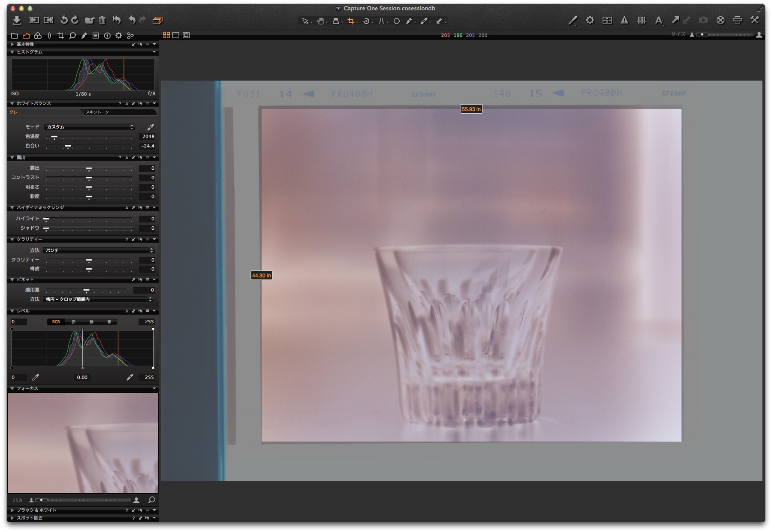Click the printer icon

point(738,20)
